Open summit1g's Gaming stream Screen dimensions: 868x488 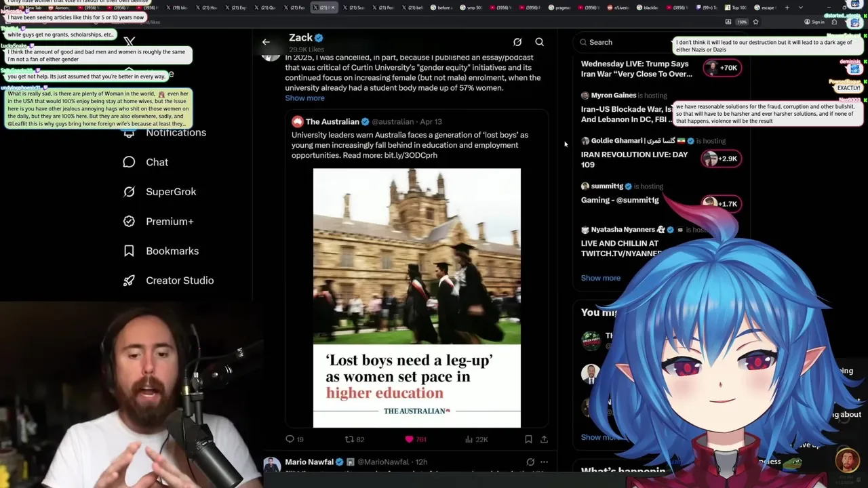(620, 200)
